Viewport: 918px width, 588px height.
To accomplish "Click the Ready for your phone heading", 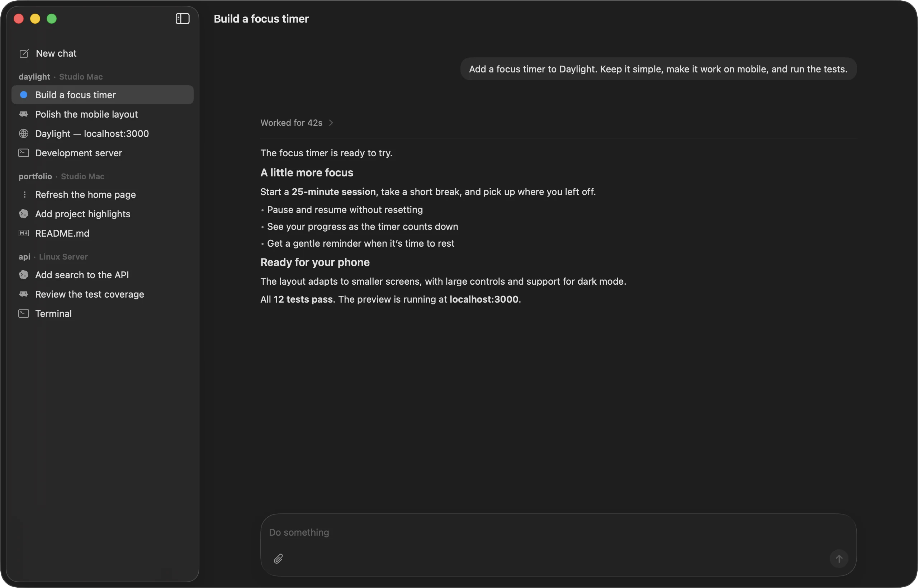I will coord(315,262).
